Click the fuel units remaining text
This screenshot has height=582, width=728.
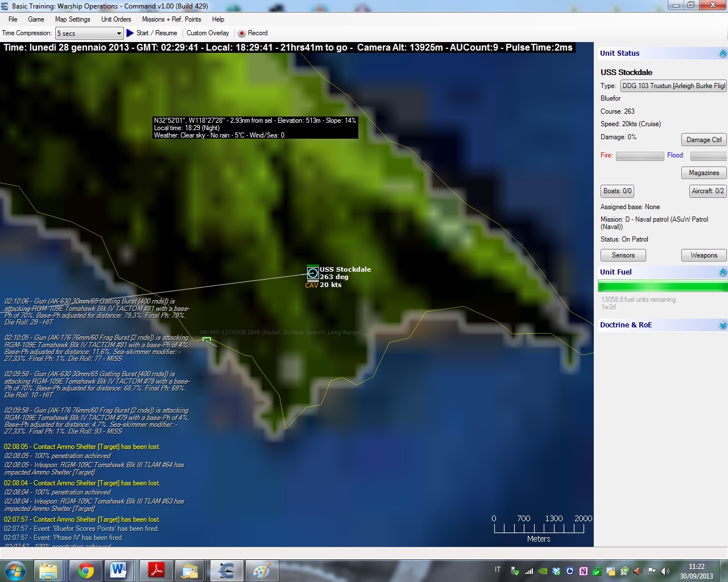[639, 300]
